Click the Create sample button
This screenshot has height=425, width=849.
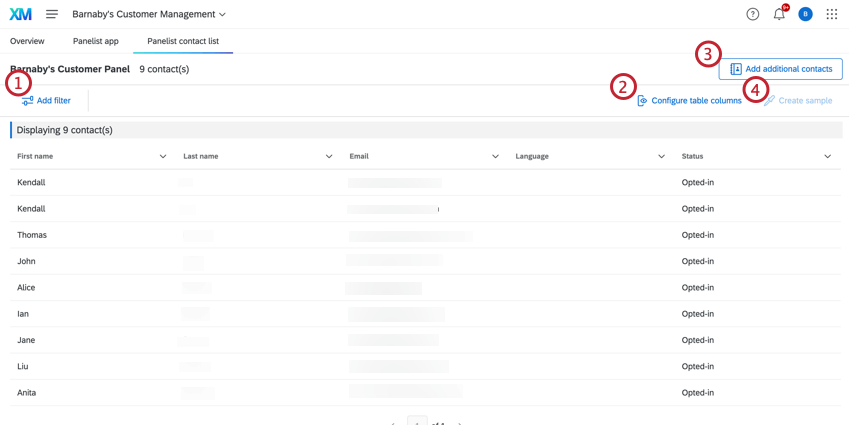pos(798,101)
